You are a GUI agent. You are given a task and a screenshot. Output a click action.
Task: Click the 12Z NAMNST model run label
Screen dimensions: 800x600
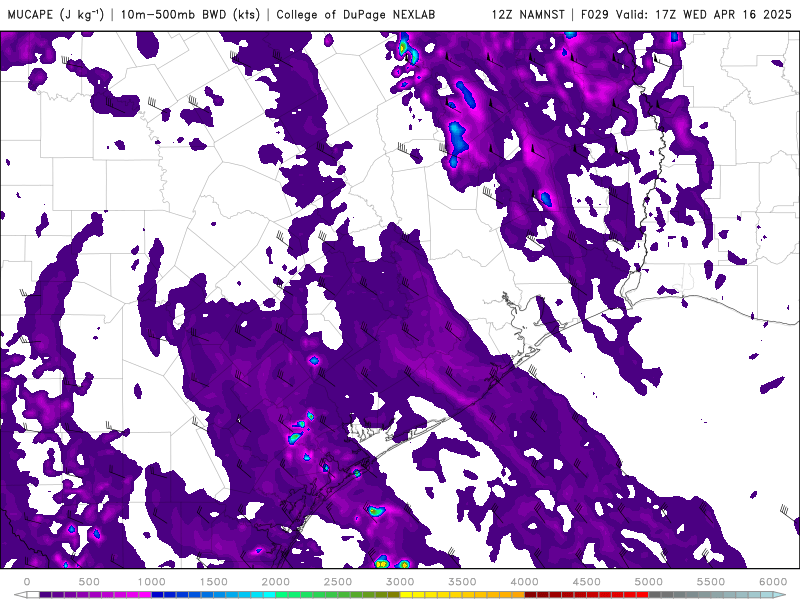click(x=528, y=14)
